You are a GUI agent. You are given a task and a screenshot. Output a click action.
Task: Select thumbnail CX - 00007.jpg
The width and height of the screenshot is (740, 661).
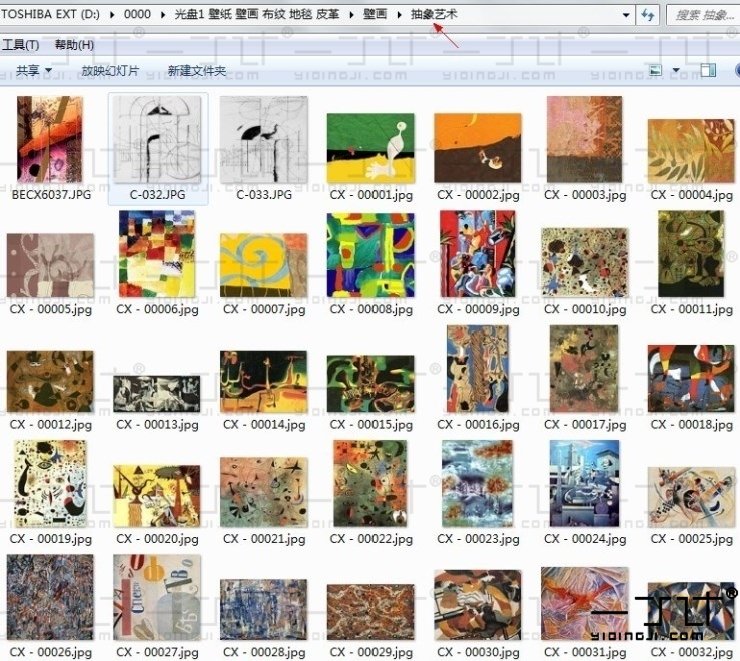pyautogui.click(x=263, y=265)
